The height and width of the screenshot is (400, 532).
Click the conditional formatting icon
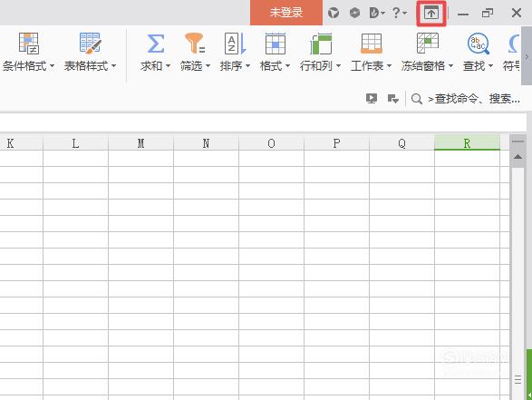pos(29,44)
